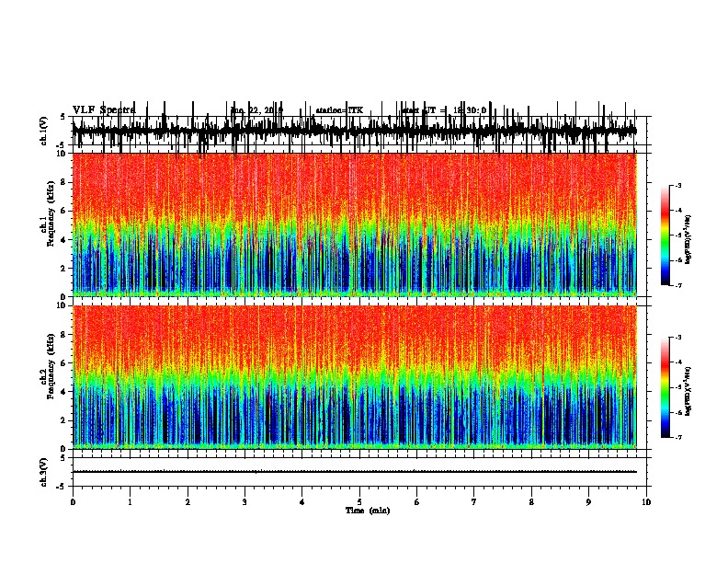Click the ch.2 color bar "log(PSD)" label

tap(688, 392)
